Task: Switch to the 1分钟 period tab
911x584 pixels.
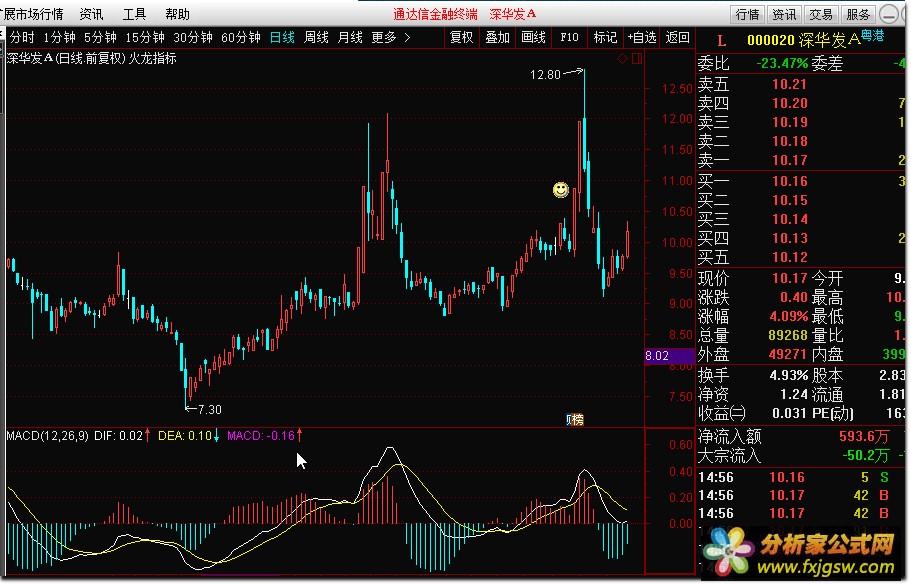Action: [59, 38]
